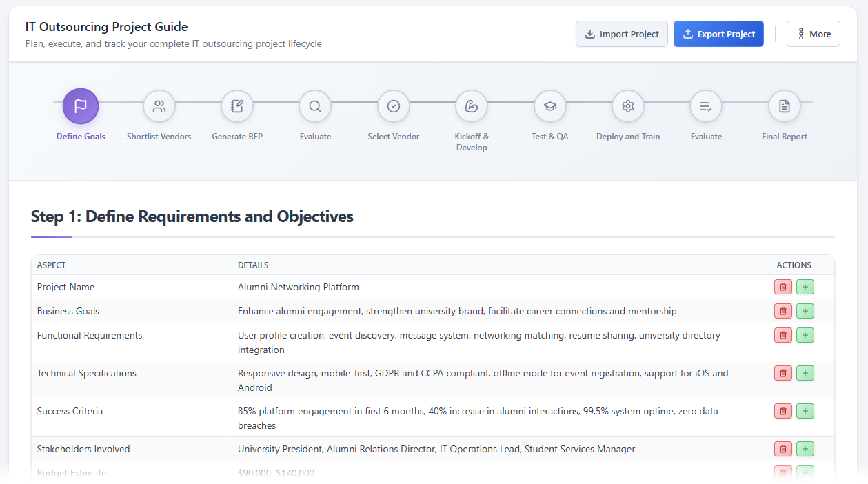Add a new row after Stakeholders Involved

pos(805,448)
